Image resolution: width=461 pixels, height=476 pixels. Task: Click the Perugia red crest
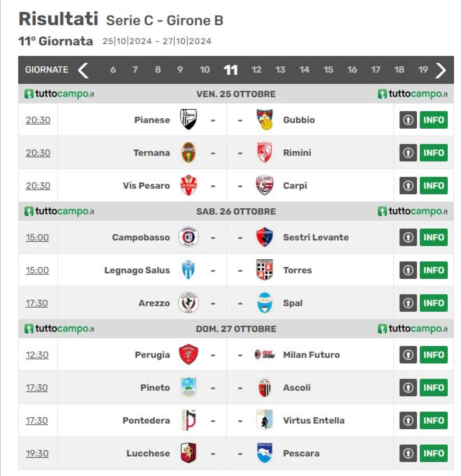188,354
